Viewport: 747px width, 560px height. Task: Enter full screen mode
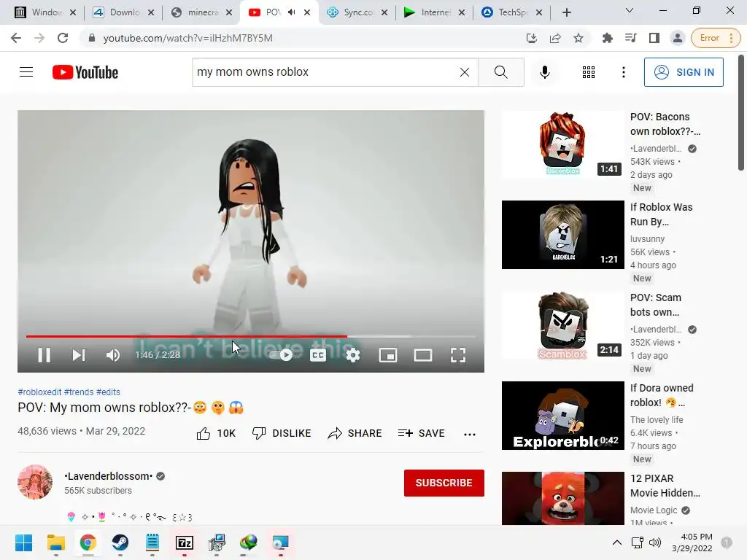[458, 355]
